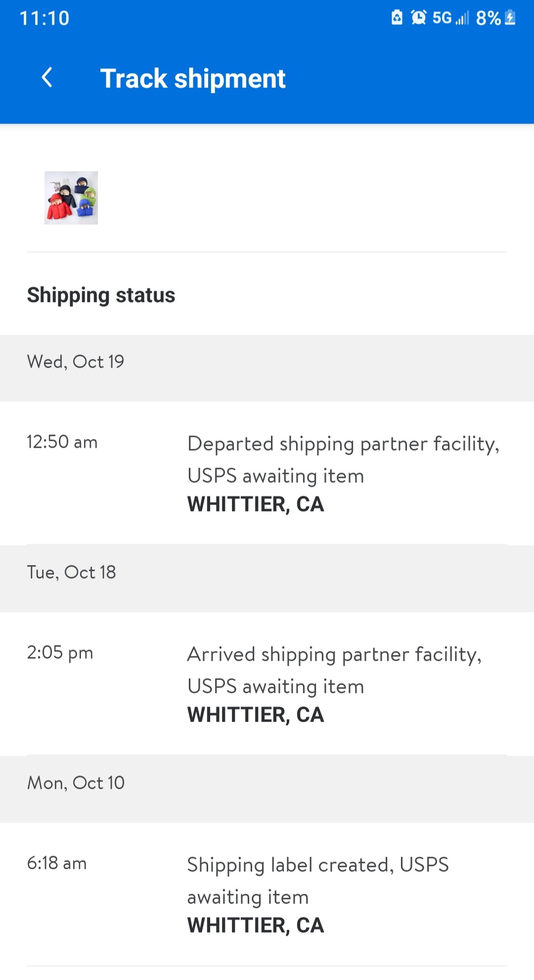Image resolution: width=534 pixels, height=980 pixels.
Task: Tap the back arrow in header
Action: point(47,78)
